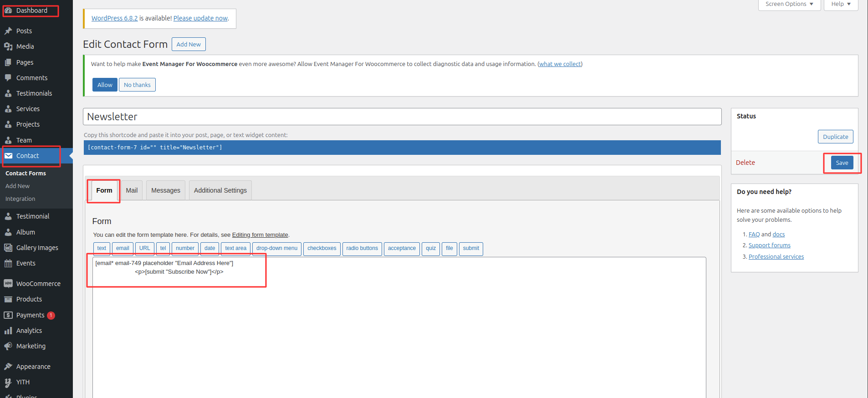
Task: Insert a date form tag
Action: click(x=209, y=249)
